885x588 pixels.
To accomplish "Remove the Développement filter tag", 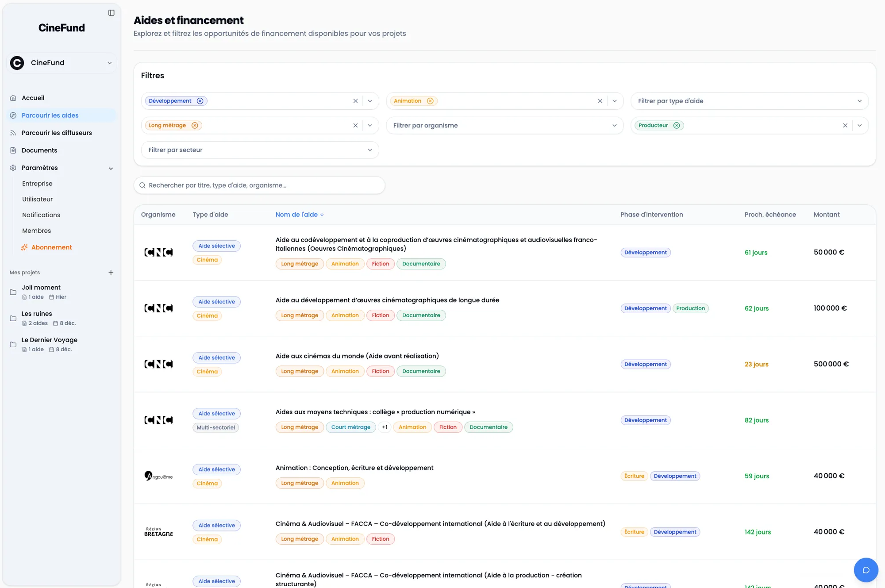I will point(200,101).
